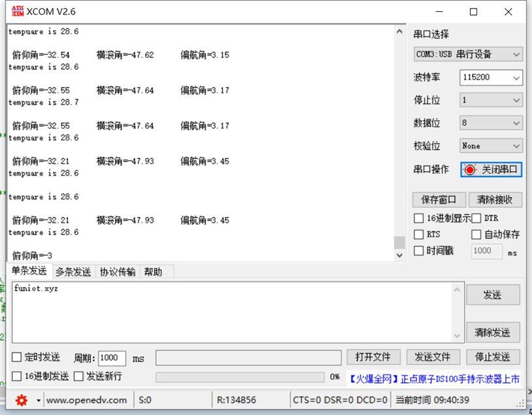Click the S:0 sent bytes counter
The height and width of the screenshot is (415, 532).
145,401
